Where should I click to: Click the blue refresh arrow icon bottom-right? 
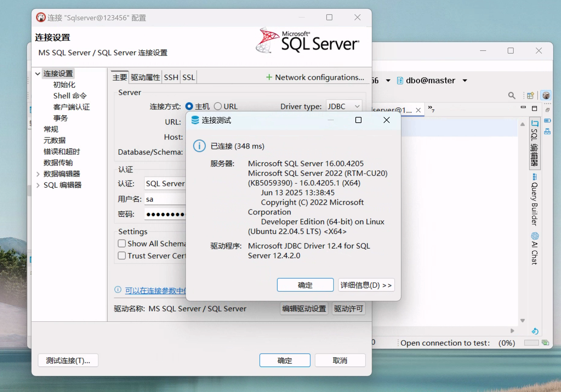535,331
